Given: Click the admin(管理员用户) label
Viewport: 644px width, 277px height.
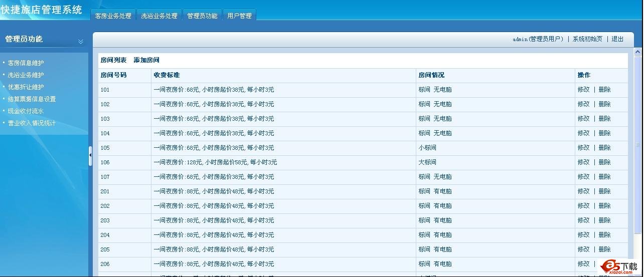Looking at the screenshot, I should [x=538, y=39].
